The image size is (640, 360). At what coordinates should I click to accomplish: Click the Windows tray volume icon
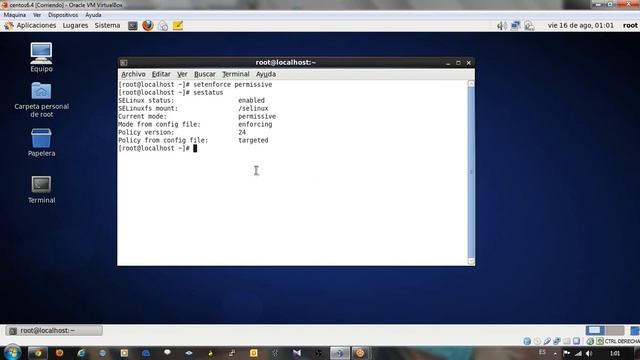pos(589,353)
